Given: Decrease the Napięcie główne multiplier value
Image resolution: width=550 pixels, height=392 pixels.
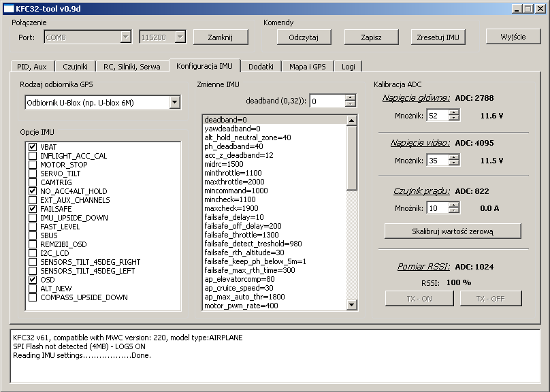Looking at the screenshot, I should coord(454,118).
